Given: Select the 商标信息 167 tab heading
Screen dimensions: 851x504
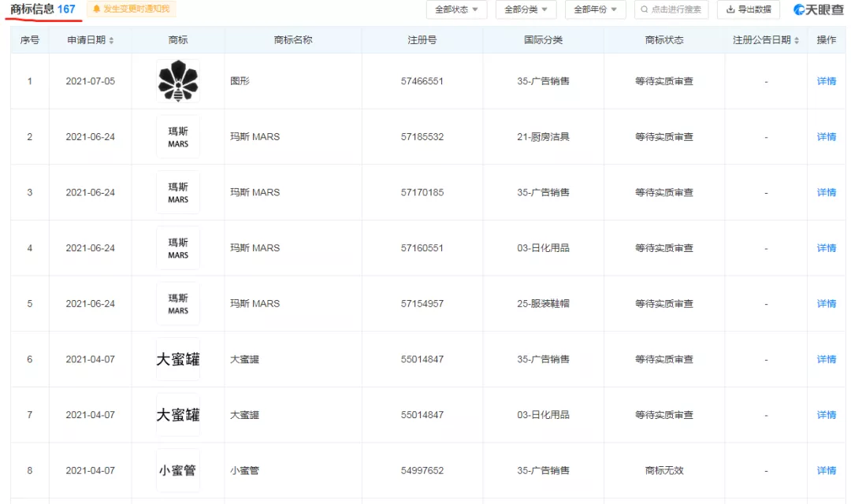Looking at the screenshot, I should click(x=43, y=9).
